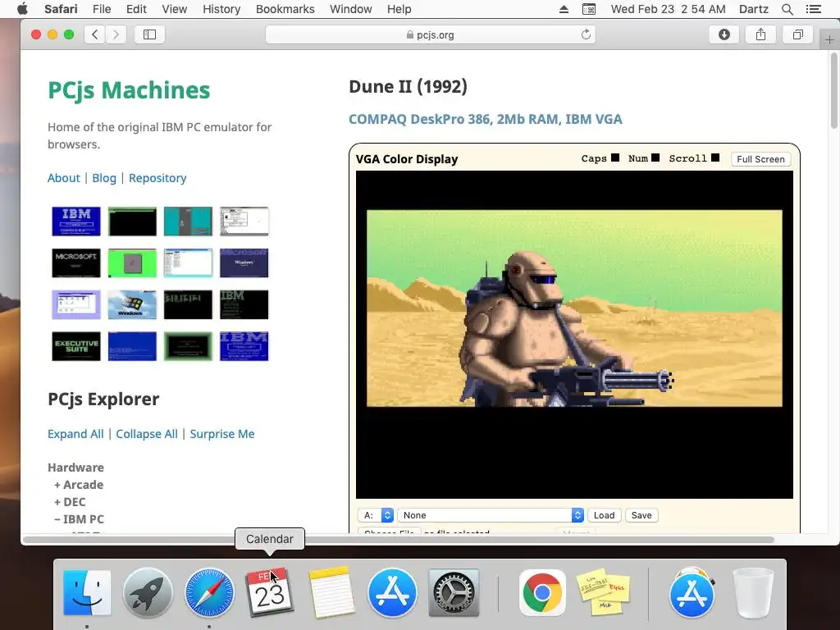Viewport: 840px width, 630px height.
Task: Open the None diskette dropdown
Action: [x=491, y=515]
